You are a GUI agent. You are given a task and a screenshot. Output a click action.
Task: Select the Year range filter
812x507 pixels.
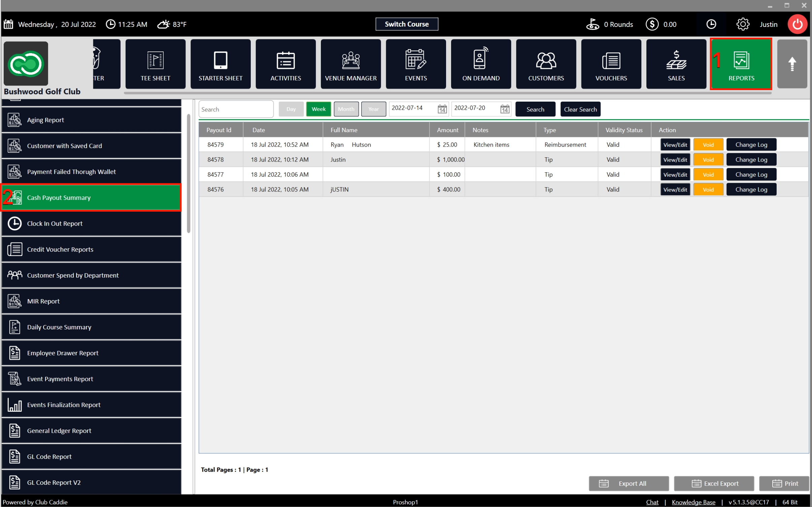click(373, 109)
